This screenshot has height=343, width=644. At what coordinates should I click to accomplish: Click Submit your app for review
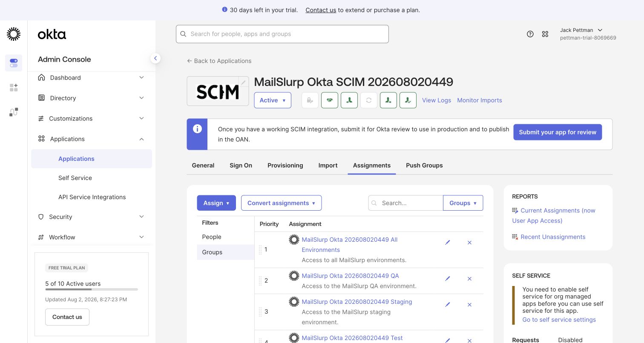tap(558, 132)
